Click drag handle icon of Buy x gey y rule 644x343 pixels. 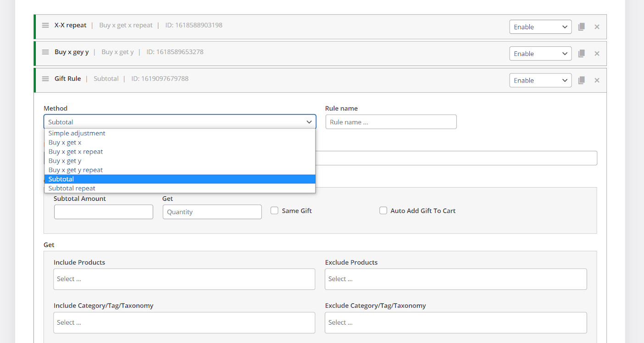pyautogui.click(x=45, y=52)
